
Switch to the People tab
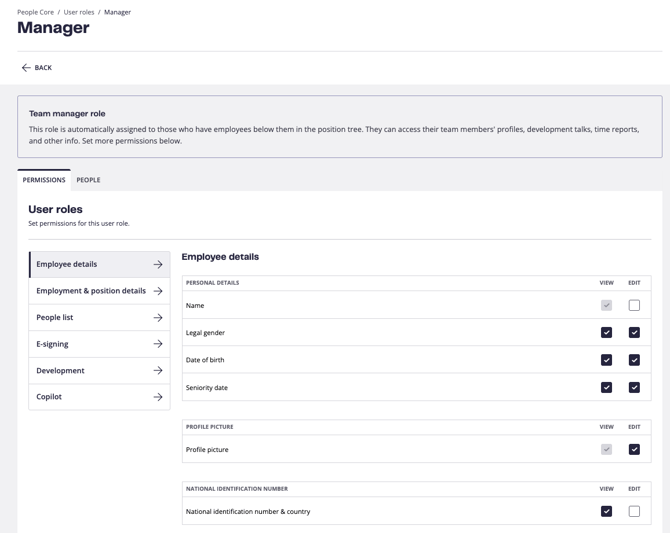pos(88,180)
